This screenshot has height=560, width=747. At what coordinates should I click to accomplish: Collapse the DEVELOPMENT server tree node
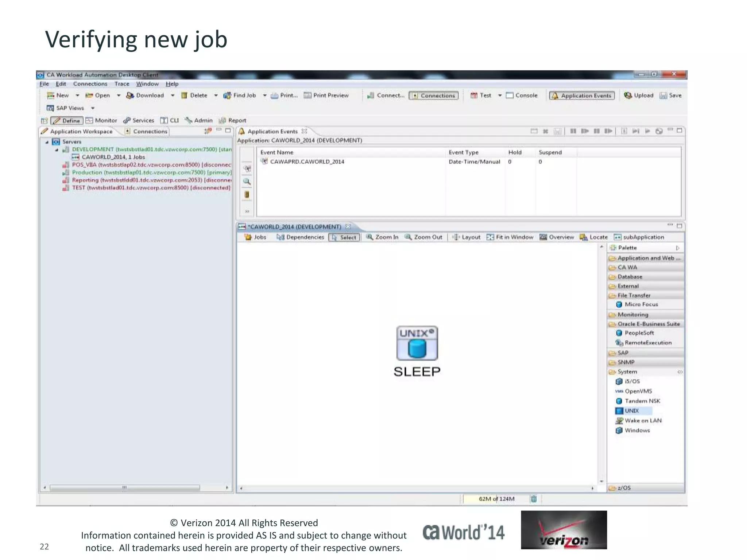(57, 150)
